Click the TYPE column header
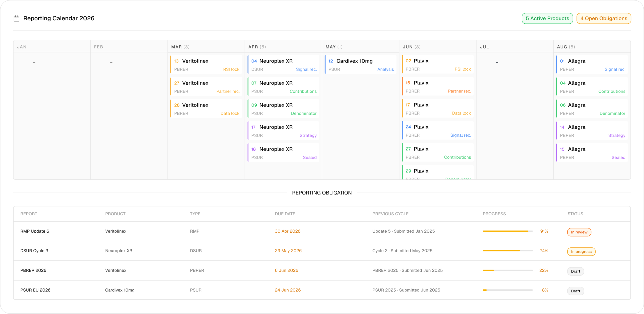Screen dimensions: 644x314 tap(195, 214)
